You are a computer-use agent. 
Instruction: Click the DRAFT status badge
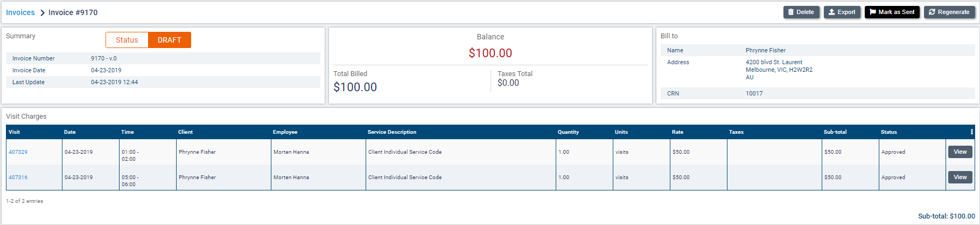point(169,40)
